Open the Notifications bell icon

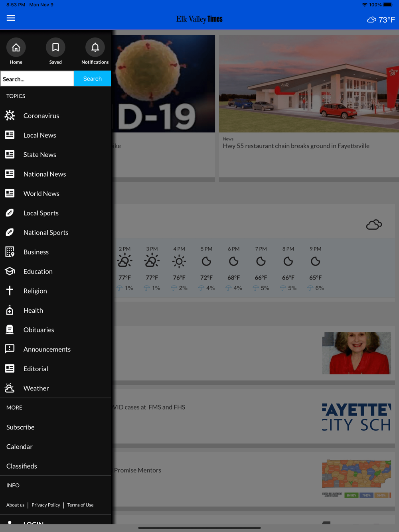click(95, 47)
